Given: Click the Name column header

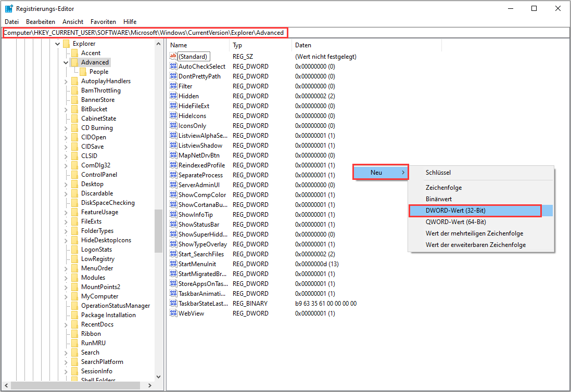Looking at the screenshot, I should (197, 45).
